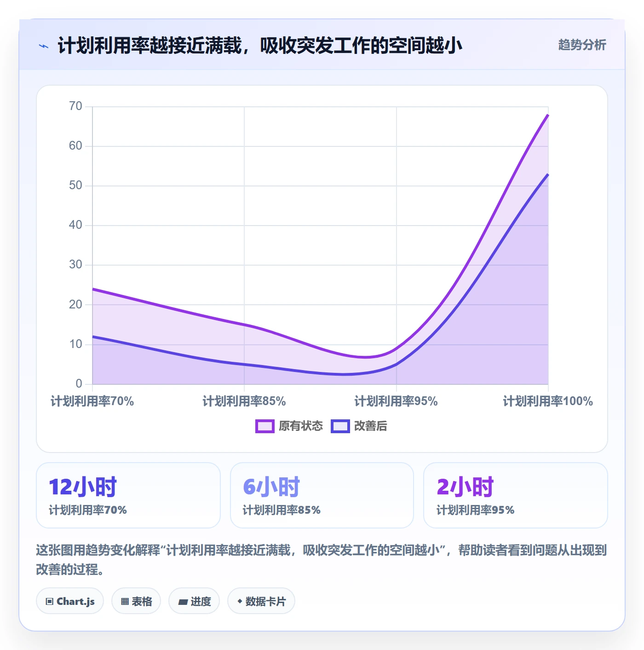Click the 原有状态 legend label
644x650 pixels.
point(301,426)
